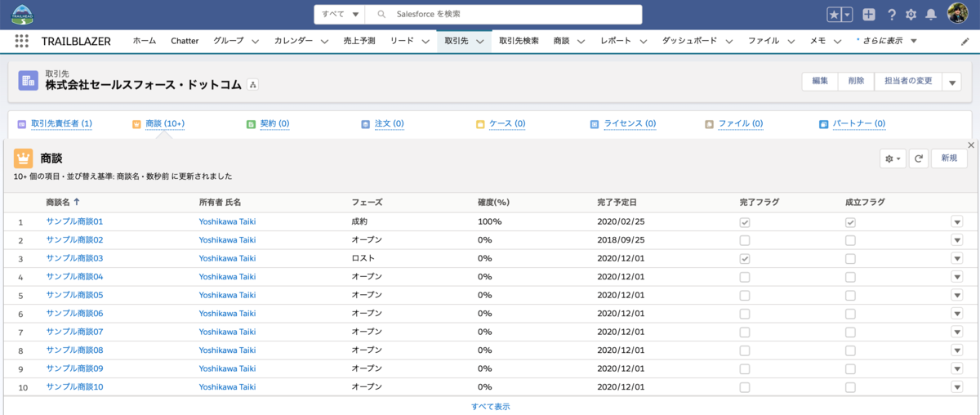
Task: Open row actions menu for サンプル商談01
Action: pyautogui.click(x=957, y=221)
